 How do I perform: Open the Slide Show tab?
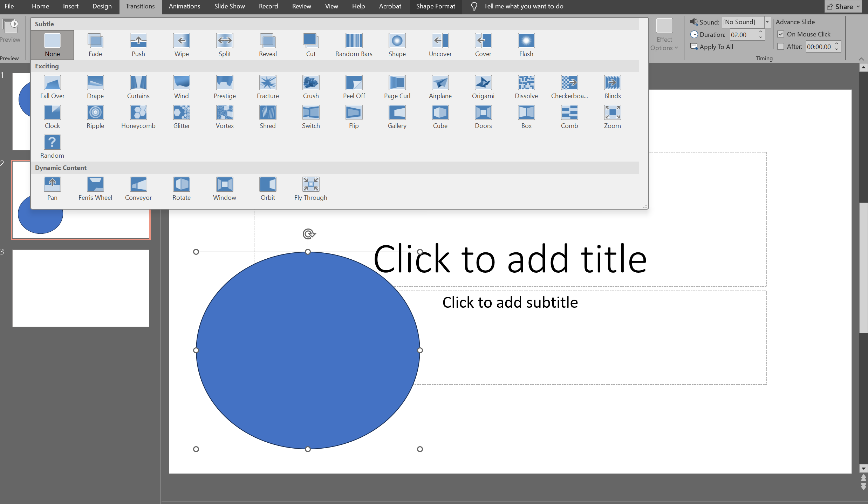tap(229, 6)
